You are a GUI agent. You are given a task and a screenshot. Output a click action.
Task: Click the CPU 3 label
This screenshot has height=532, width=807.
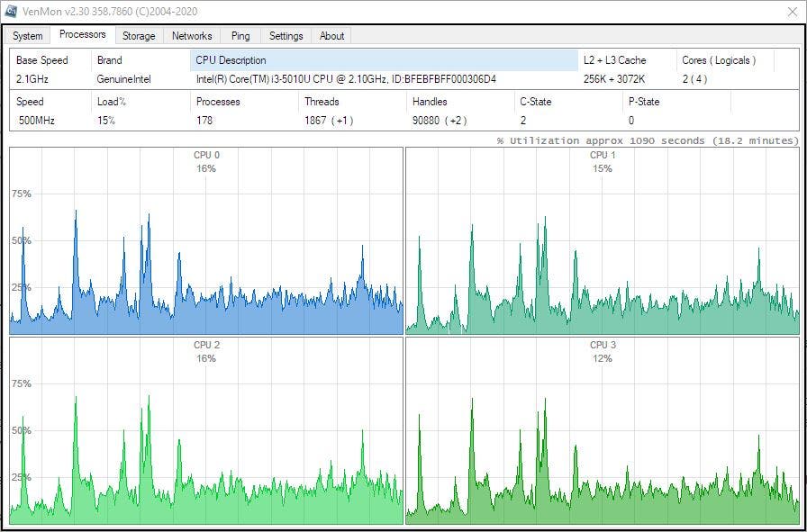pyautogui.click(x=603, y=345)
